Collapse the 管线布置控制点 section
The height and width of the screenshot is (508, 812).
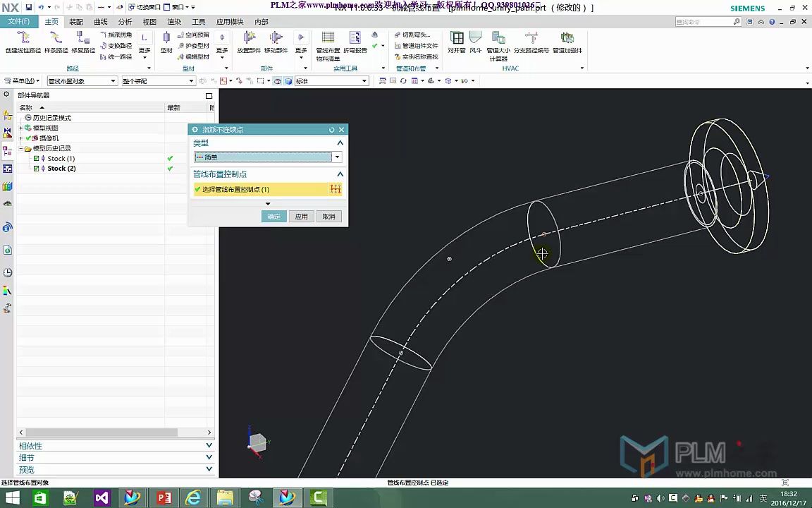(340, 174)
